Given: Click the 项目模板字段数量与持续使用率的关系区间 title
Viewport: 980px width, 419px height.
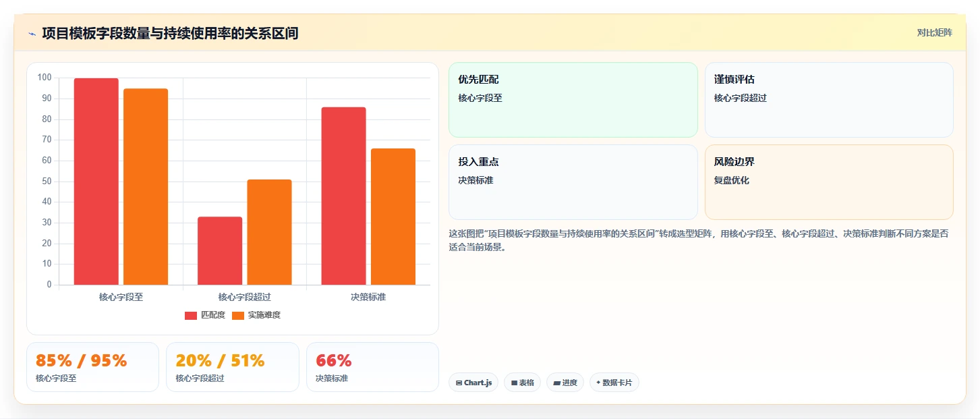Looking at the screenshot, I should point(170,33).
